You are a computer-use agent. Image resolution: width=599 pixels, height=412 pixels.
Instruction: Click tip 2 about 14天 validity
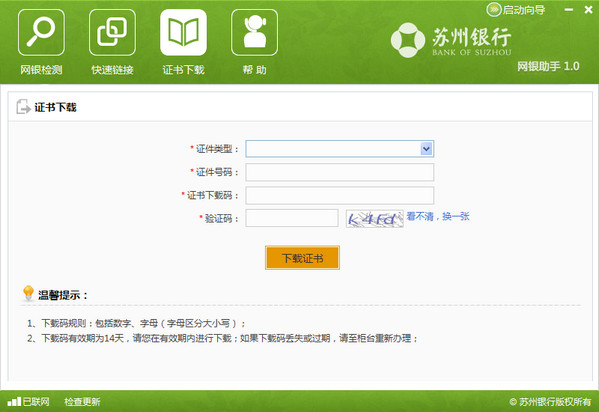click(x=222, y=338)
